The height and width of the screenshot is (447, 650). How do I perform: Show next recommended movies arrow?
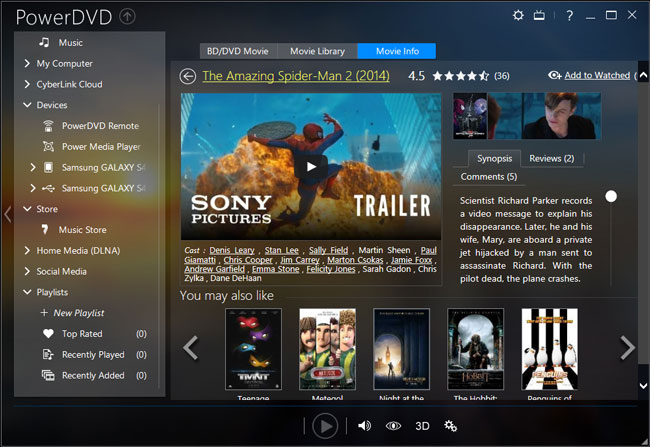[628, 348]
